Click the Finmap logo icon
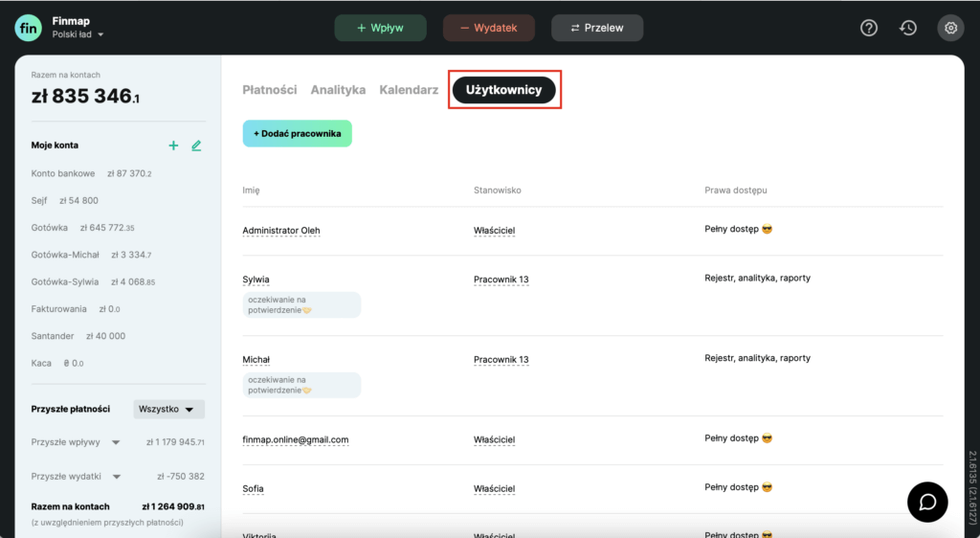Image resolution: width=980 pixels, height=538 pixels. click(28, 28)
